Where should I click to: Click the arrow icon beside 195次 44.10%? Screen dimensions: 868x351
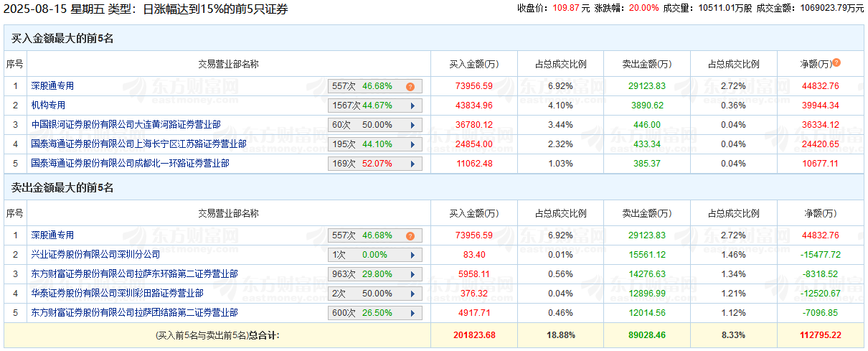[x=412, y=144]
